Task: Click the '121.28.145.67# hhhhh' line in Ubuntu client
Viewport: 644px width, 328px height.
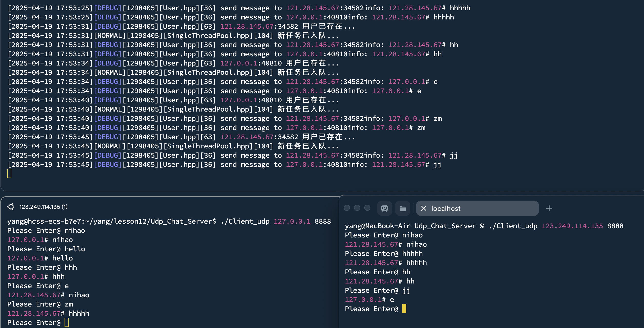Action: pyautogui.click(x=48, y=313)
